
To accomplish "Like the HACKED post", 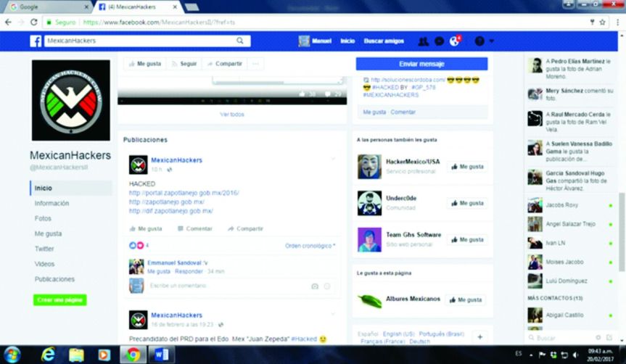I will click(146, 228).
